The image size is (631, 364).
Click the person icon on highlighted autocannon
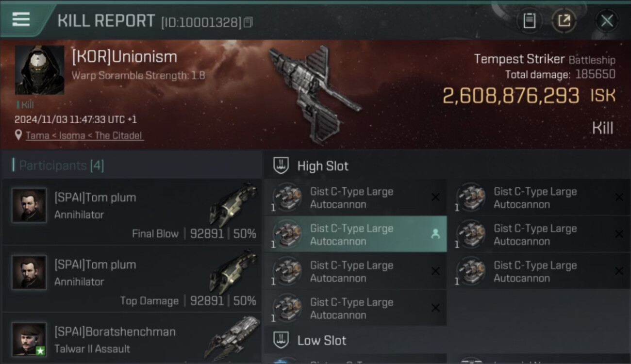(435, 234)
